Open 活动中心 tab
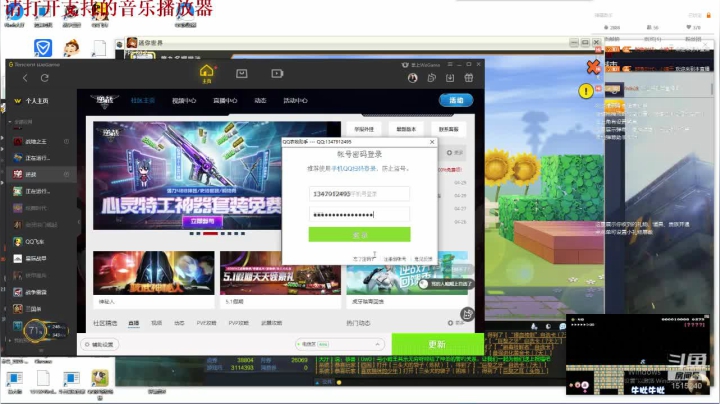The width and height of the screenshot is (720, 404). click(295, 101)
